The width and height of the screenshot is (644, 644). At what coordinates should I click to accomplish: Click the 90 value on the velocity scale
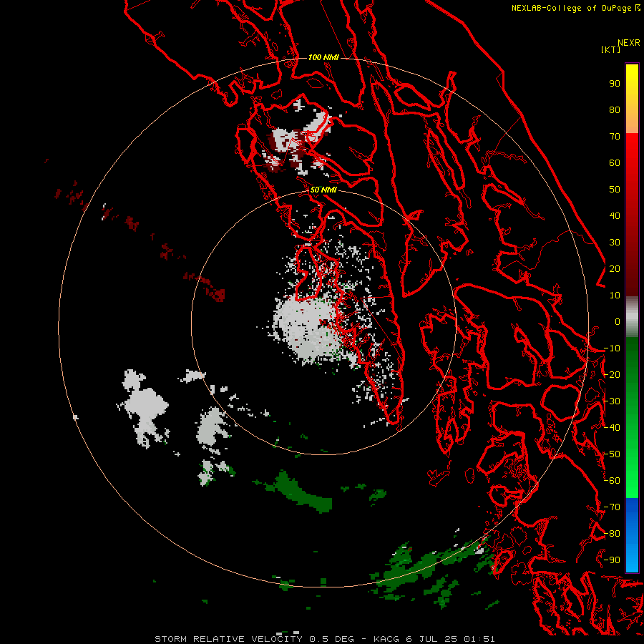click(x=615, y=84)
